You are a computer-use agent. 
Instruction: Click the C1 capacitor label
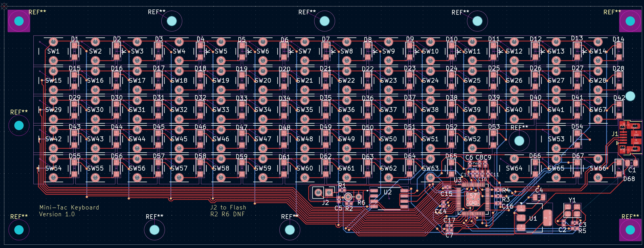pyautogui.click(x=632, y=170)
